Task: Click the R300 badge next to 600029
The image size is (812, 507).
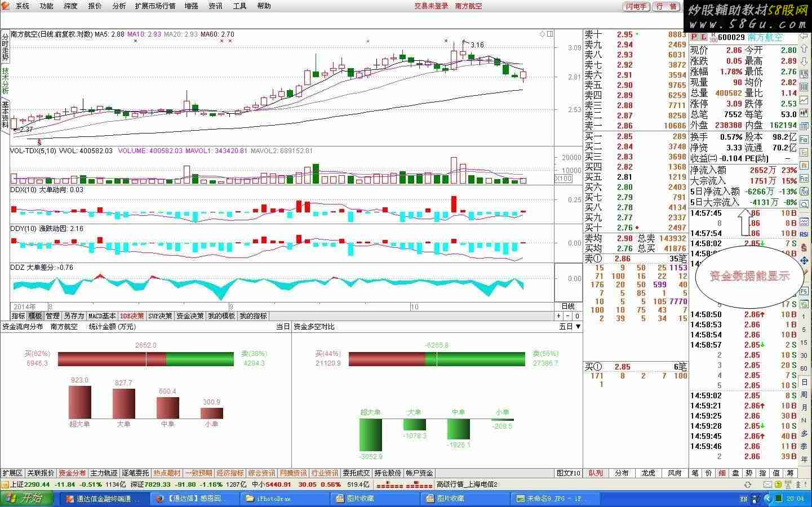Action: 713,37
